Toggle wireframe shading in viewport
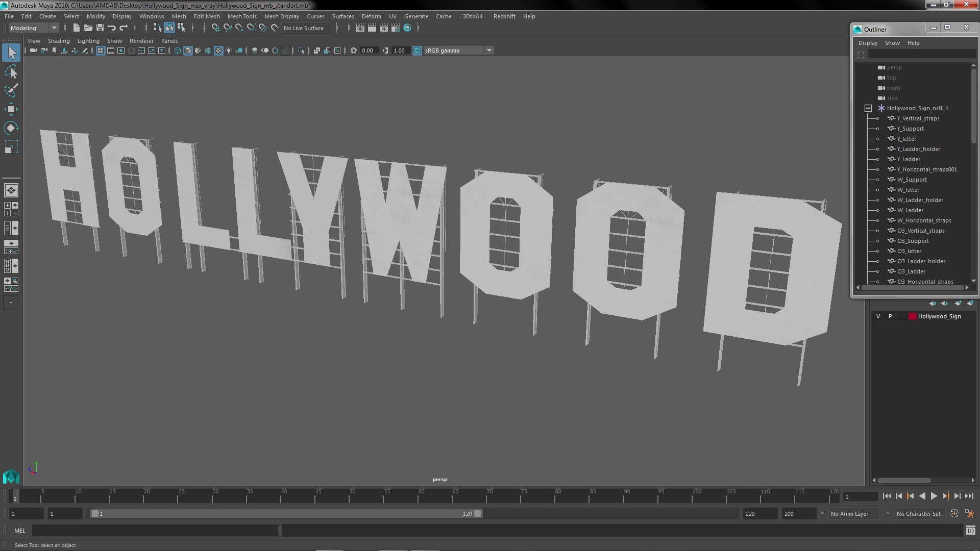The width and height of the screenshot is (980, 551). point(177,51)
